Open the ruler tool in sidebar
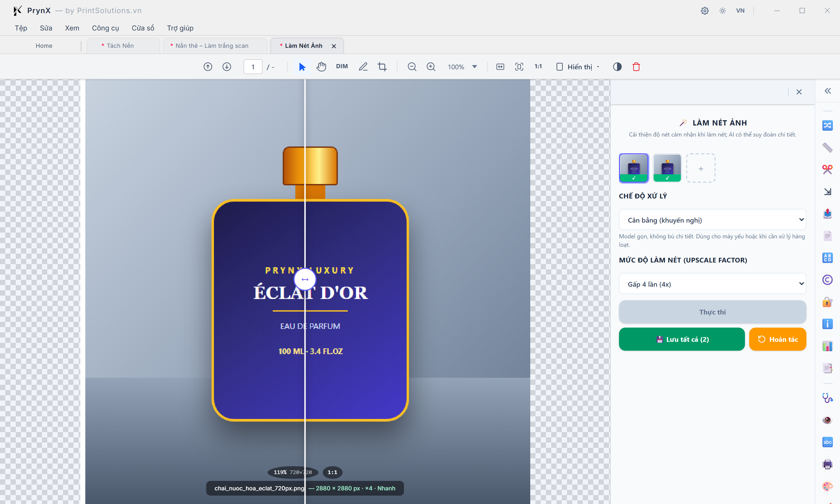This screenshot has height=504, width=840. (x=827, y=148)
